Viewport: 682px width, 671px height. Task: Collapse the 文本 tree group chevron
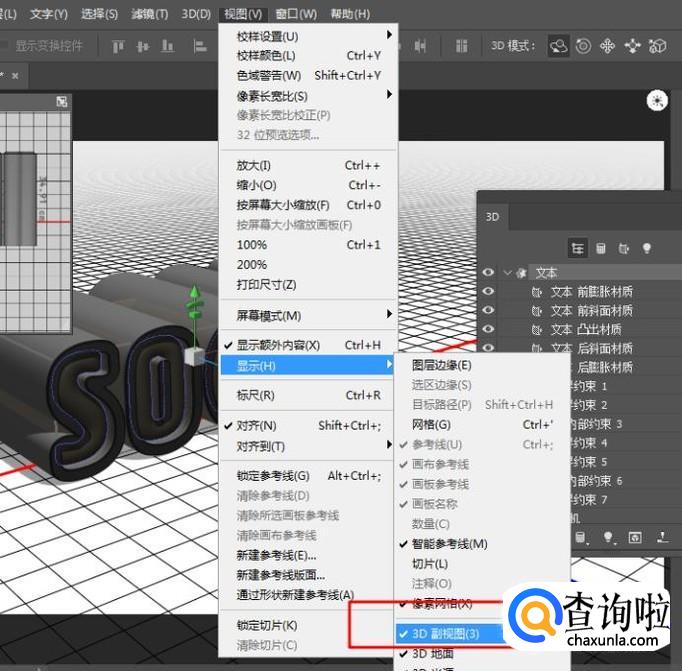click(508, 272)
